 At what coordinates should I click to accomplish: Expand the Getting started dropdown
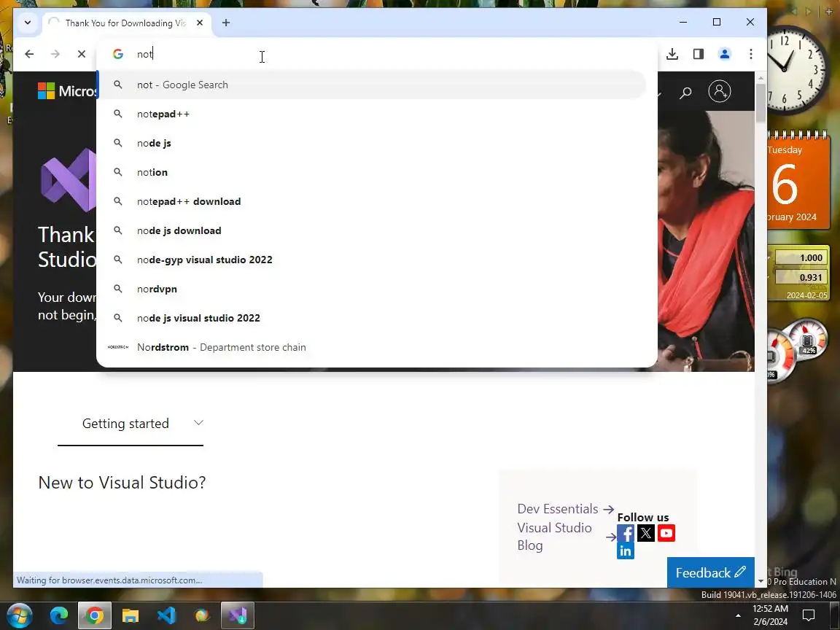pyautogui.click(x=131, y=424)
